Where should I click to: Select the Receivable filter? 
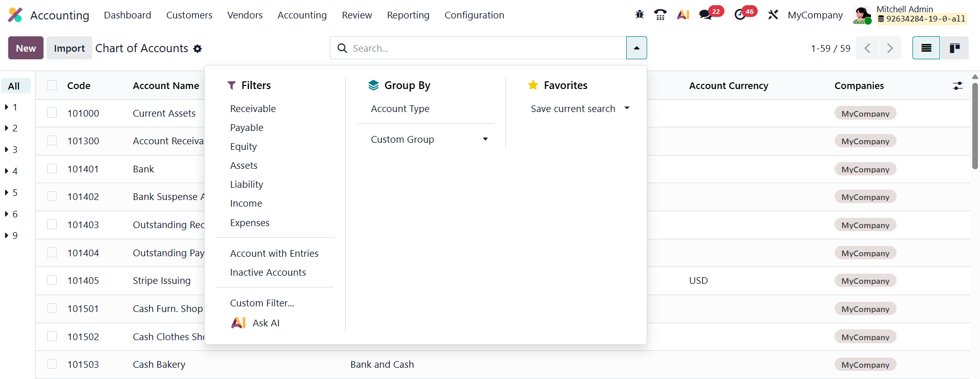[x=253, y=109]
